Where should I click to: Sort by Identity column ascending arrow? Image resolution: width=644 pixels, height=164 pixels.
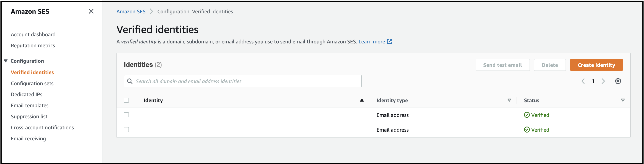pyautogui.click(x=361, y=100)
